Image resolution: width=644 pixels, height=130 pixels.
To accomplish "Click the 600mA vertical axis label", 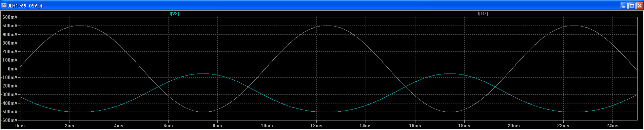I will click(10, 17).
